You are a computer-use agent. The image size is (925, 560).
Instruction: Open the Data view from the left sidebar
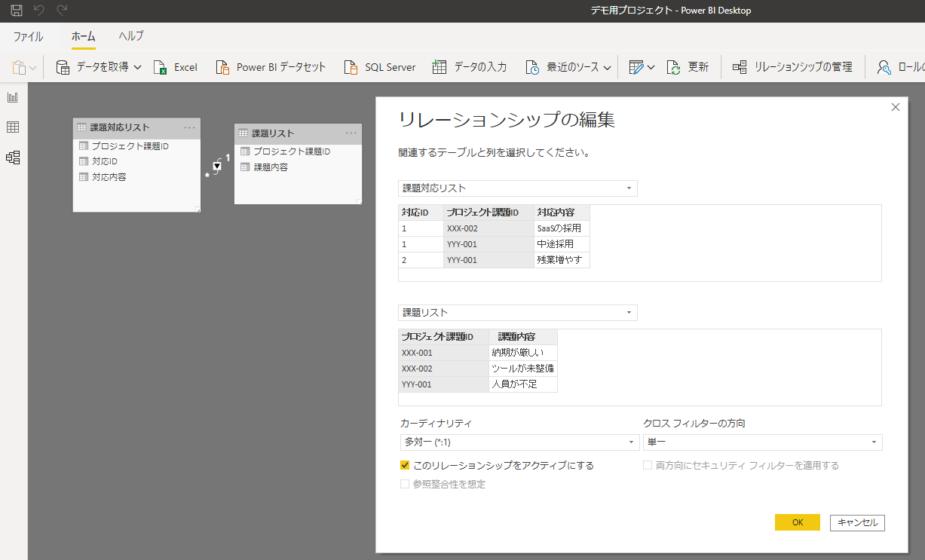click(12, 127)
